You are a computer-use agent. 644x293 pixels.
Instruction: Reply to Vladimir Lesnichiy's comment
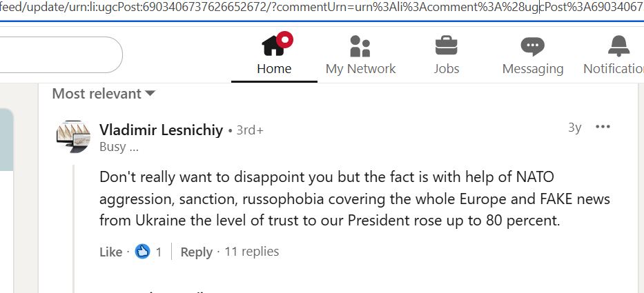point(196,252)
